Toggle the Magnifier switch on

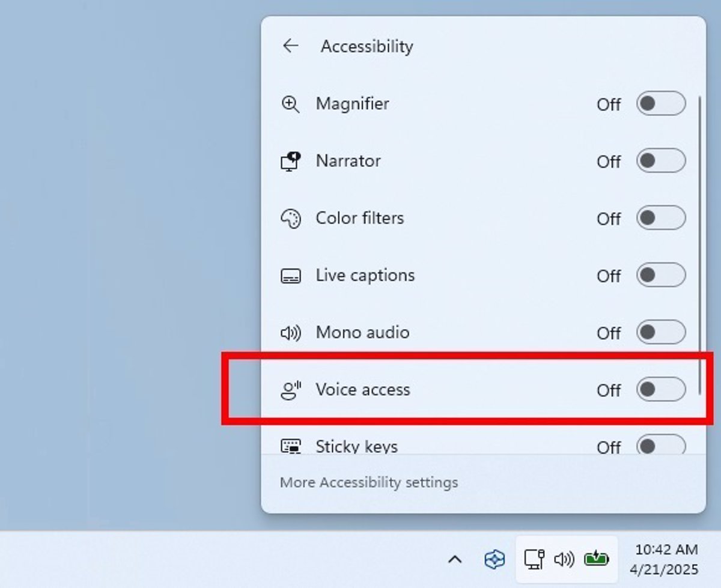(x=661, y=103)
